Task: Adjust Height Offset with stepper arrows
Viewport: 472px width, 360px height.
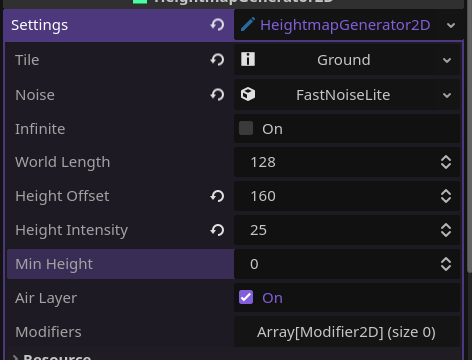Action: pos(446,196)
